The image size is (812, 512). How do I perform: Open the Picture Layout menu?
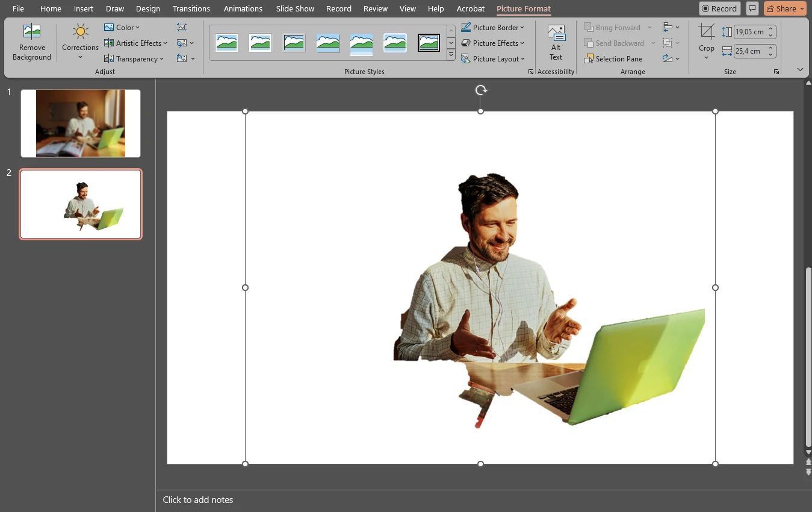(x=493, y=58)
